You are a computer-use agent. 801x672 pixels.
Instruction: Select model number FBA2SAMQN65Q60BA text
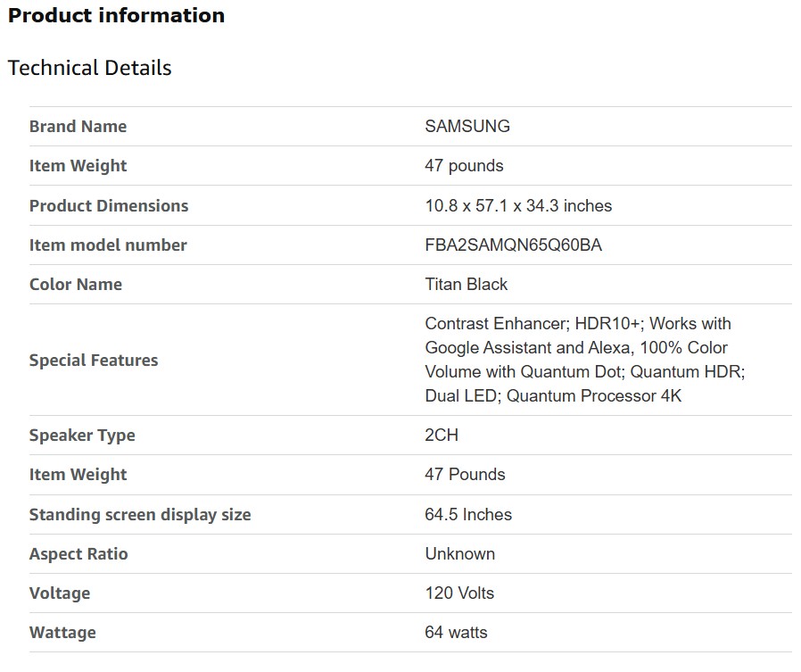tap(513, 245)
